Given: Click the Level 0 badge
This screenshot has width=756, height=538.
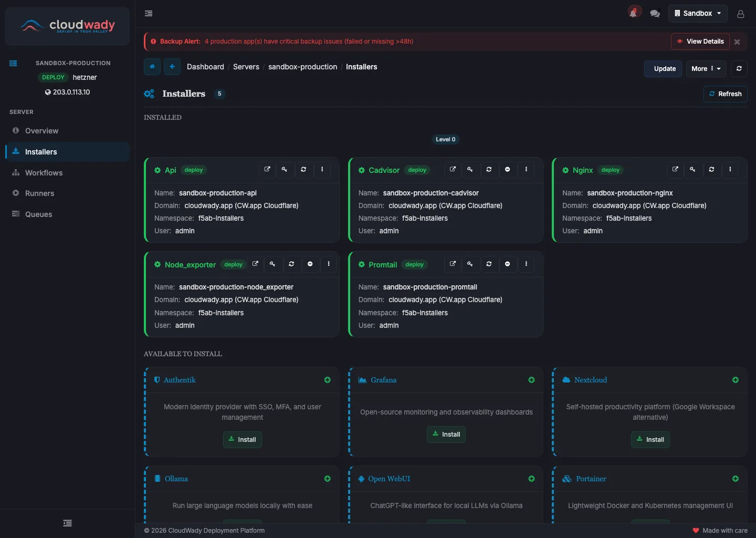Looking at the screenshot, I should (x=446, y=139).
